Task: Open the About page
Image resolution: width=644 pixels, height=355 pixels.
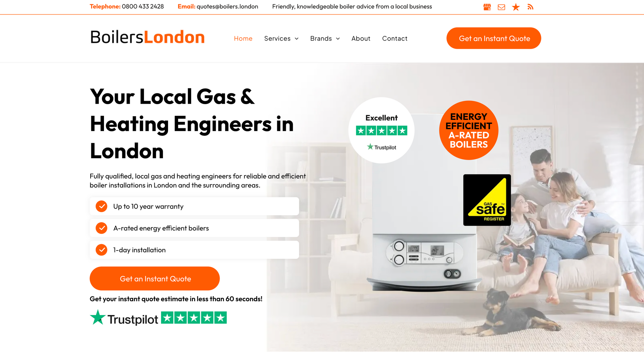Action: (x=361, y=39)
